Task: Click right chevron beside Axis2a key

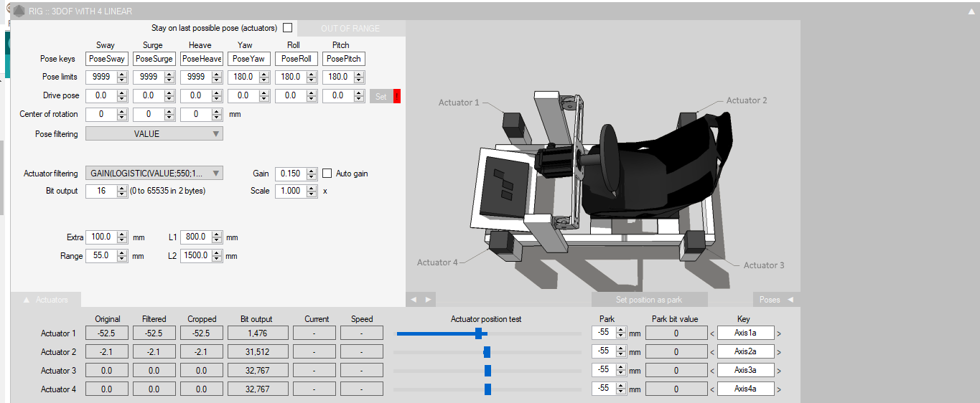Action: click(x=779, y=352)
